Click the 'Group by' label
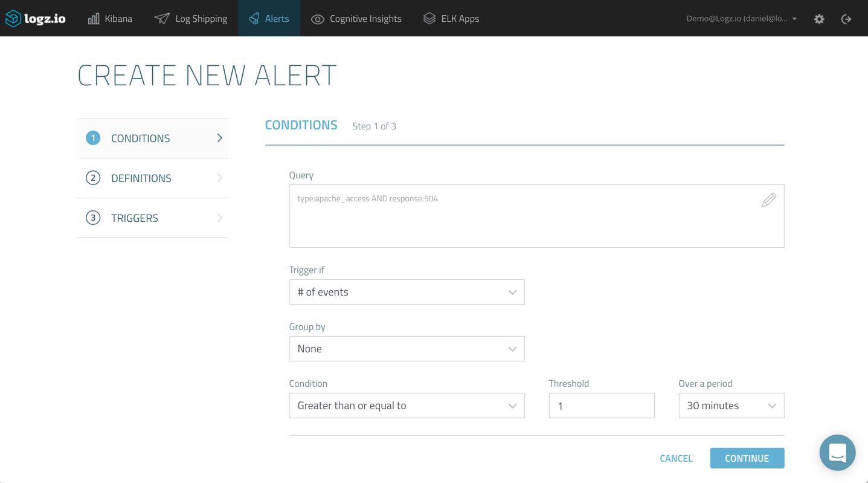 tap(307, 327)
